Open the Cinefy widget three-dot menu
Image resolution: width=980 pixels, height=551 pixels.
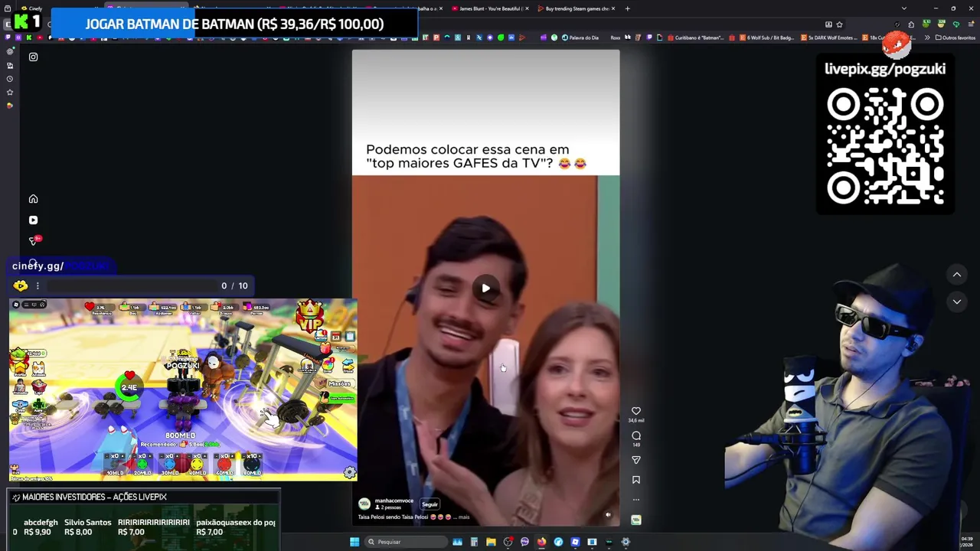click(x=38, y=285)
